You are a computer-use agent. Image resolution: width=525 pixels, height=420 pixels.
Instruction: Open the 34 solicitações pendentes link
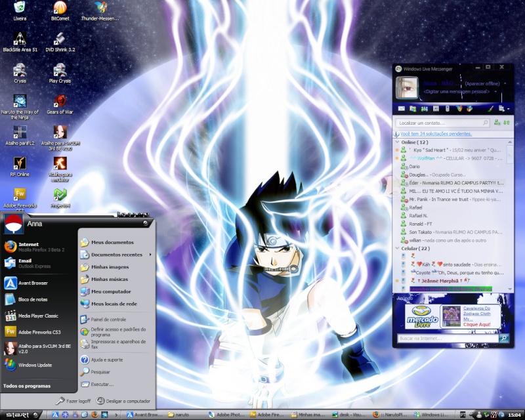pyautogui.click(x=436, y=134)
